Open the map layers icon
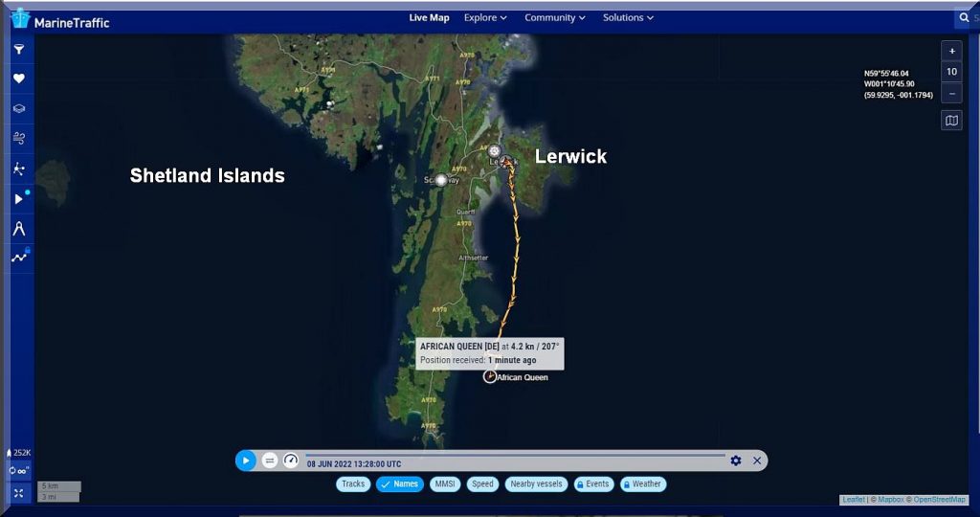This screenshot has width=980, height=517. point(18,109)
